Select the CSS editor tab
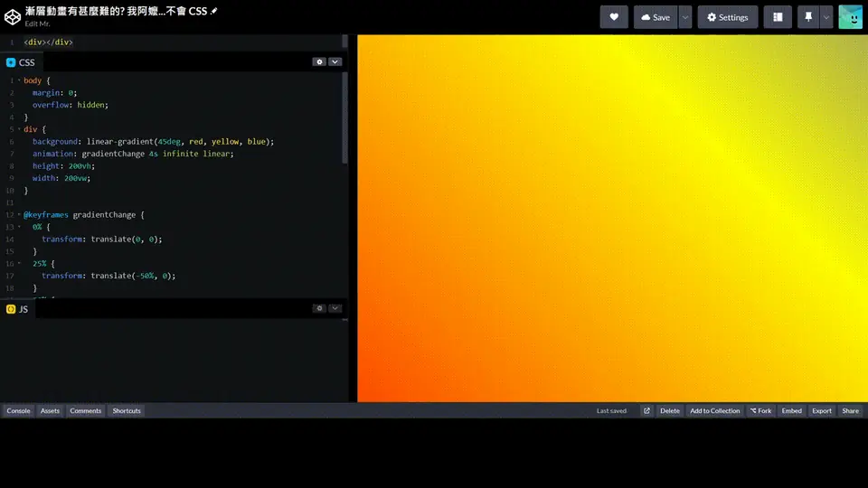 (21, 62)
